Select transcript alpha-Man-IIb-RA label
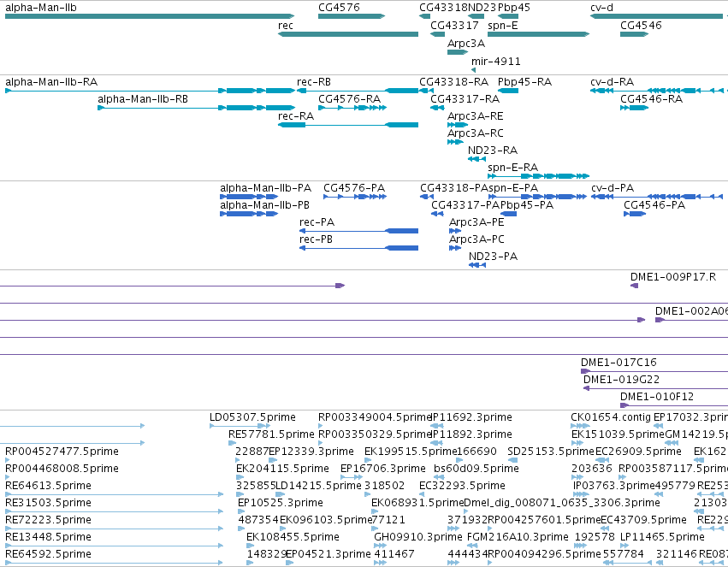This screenshot has width=728, height=567. (x=51, y=82)
